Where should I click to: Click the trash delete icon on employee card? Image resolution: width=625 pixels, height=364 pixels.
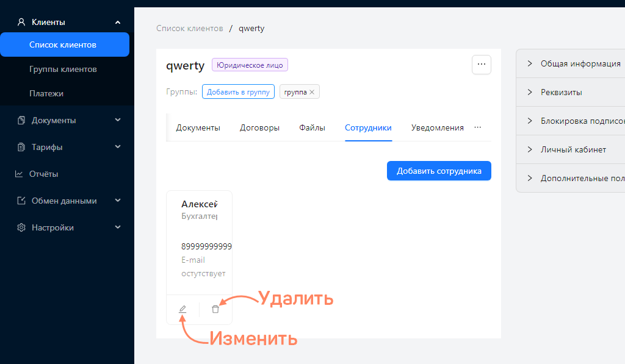click(x=215, y=310)
